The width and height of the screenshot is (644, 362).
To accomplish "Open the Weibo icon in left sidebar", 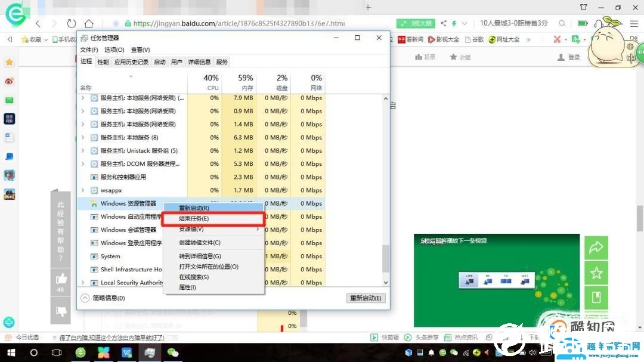I will coord(10,81).
